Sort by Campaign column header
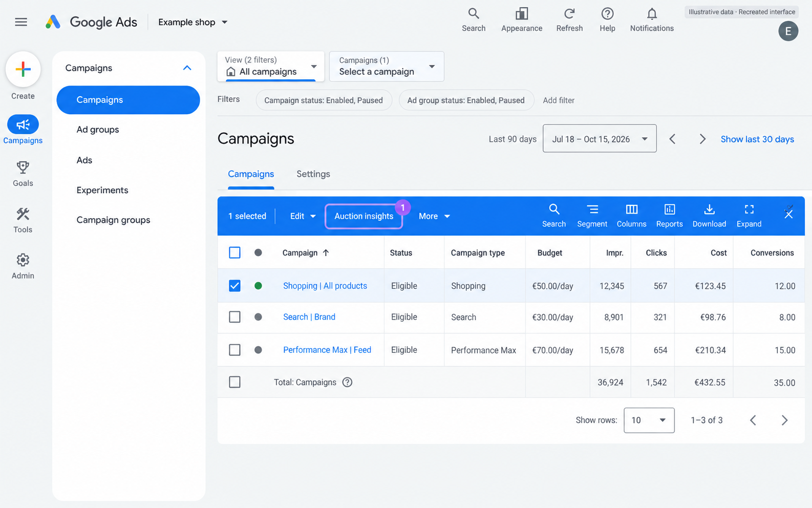 click(x=306, y=252)
